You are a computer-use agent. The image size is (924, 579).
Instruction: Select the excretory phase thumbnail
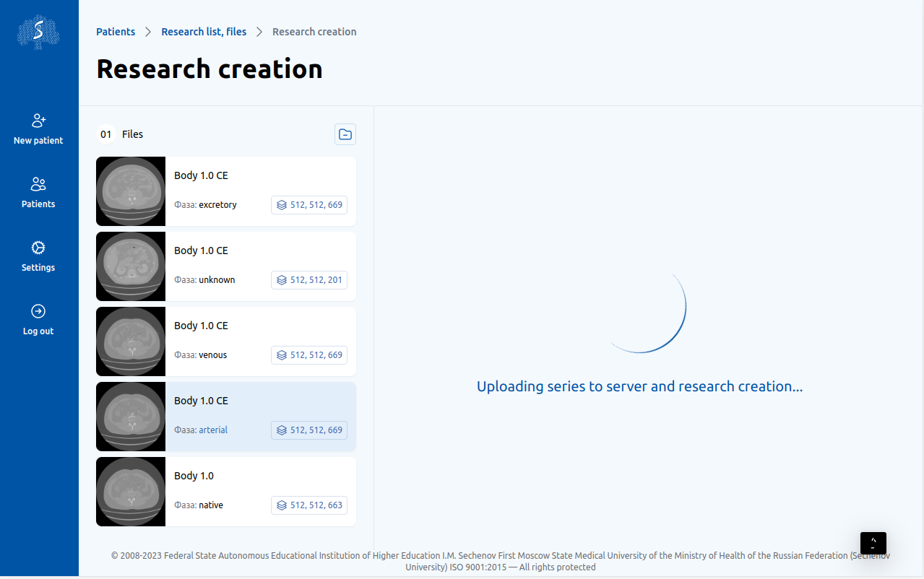[131, 191]
